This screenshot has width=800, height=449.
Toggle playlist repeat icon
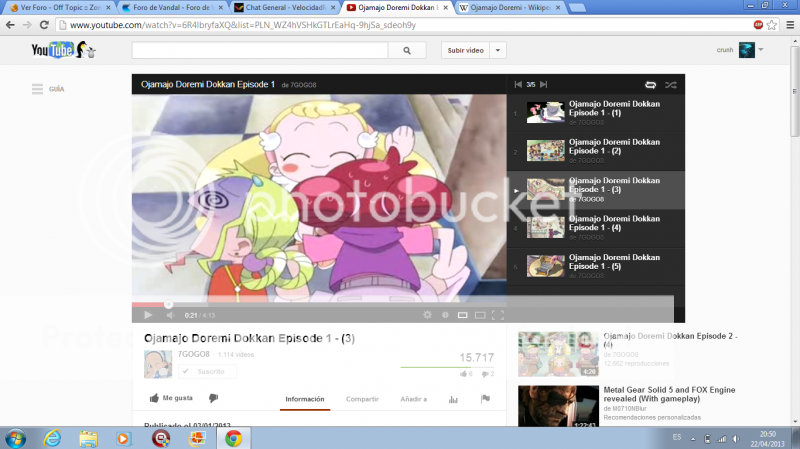[651, 85]
